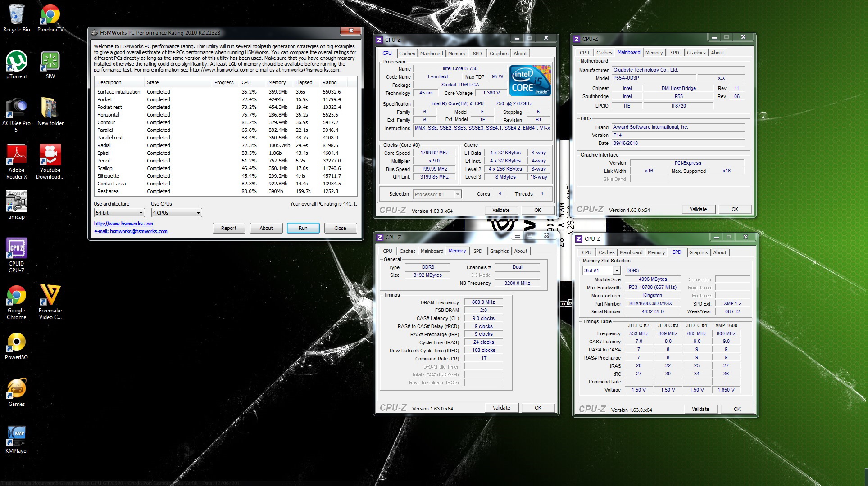Viewport: 868px width, 486px height.
Task: Open the PowerISO desktop icon
Action: click(x=17, y=343)
